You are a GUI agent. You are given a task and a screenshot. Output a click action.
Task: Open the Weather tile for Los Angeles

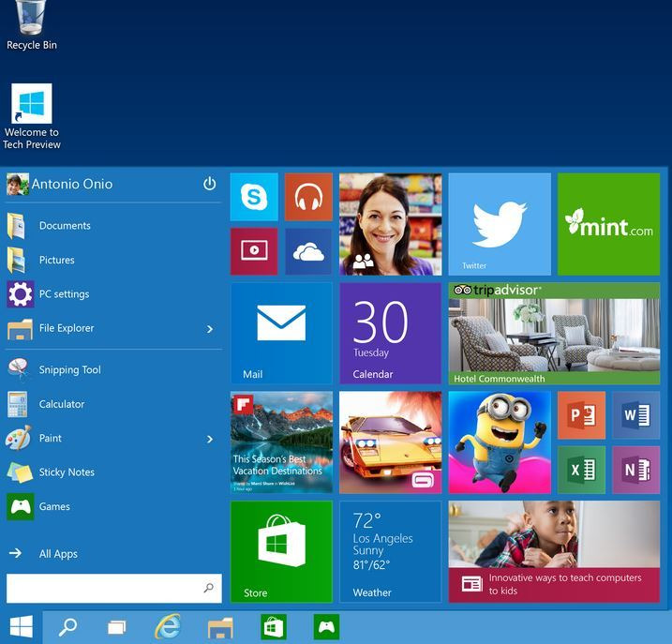(x=391, y=551)
